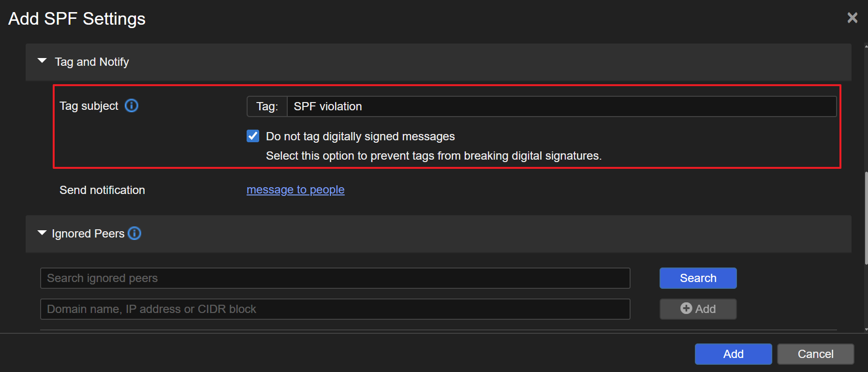
Task: Click the vertical scrollbar thumb
Action: click(x=866, y=218)
